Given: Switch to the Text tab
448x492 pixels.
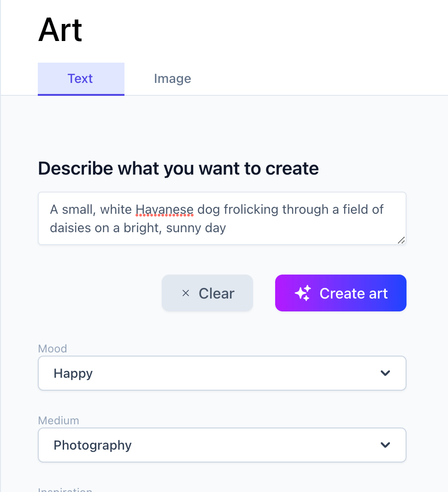Looking at the screenshot, I should [x=81, y=79].
